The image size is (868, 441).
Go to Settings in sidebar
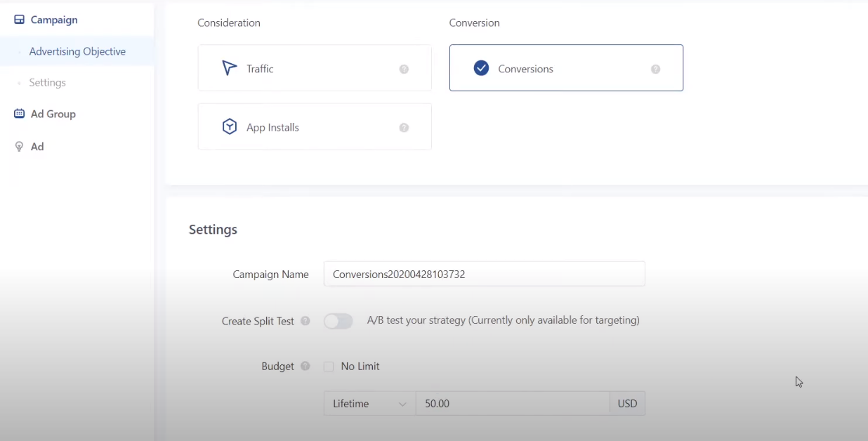47,82
